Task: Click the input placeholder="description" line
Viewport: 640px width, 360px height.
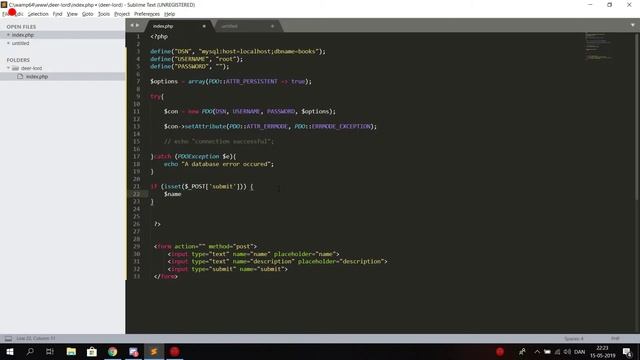Action: coord(277,261)
